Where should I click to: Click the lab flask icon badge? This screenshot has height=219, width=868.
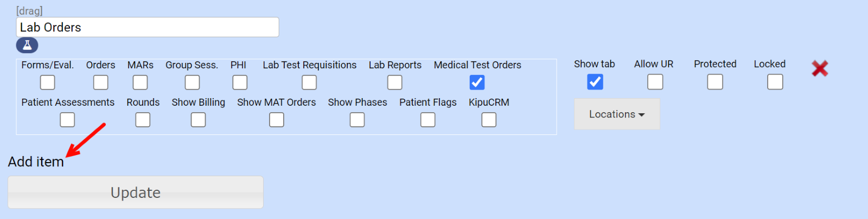[27, 45]
